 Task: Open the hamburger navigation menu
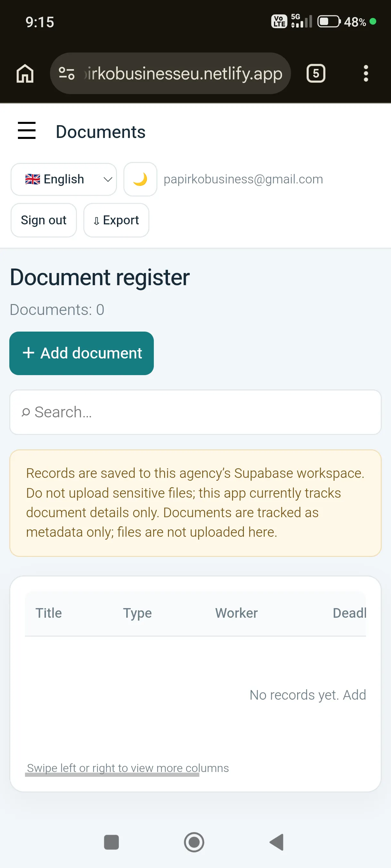27,130
